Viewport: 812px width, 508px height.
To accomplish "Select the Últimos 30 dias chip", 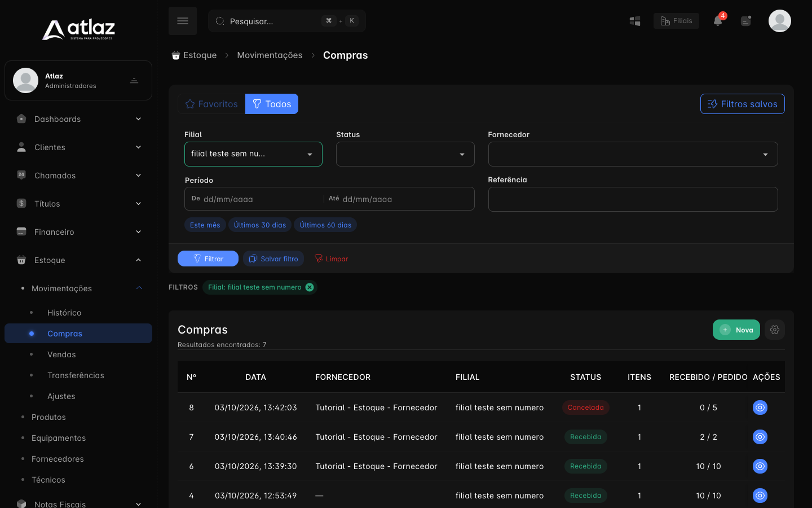I will [260, 225].
